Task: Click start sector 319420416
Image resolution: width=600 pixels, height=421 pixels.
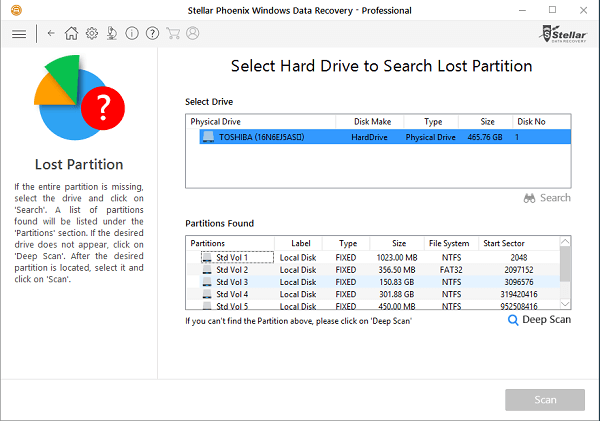Action: (519, 294)
